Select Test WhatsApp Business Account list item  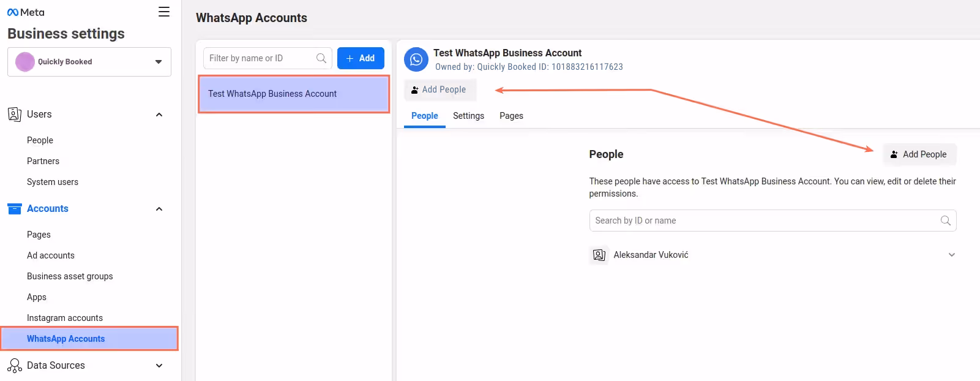(x=294, y=94)
